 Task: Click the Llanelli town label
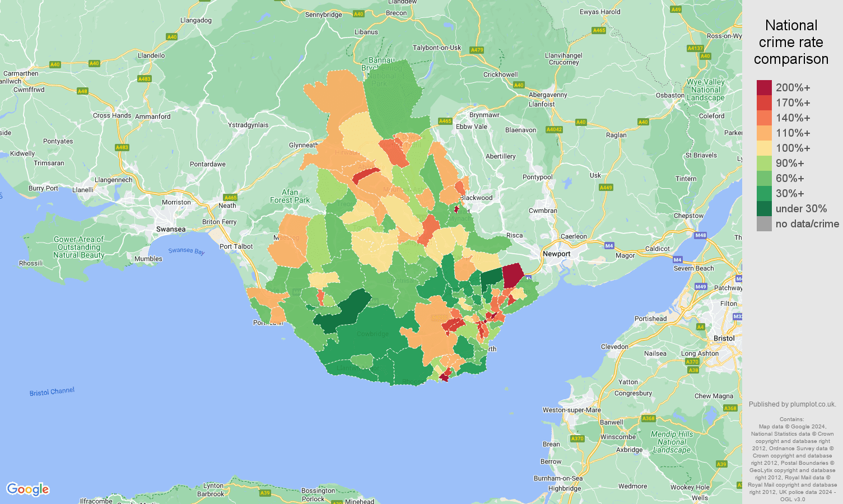pos(83,190)
